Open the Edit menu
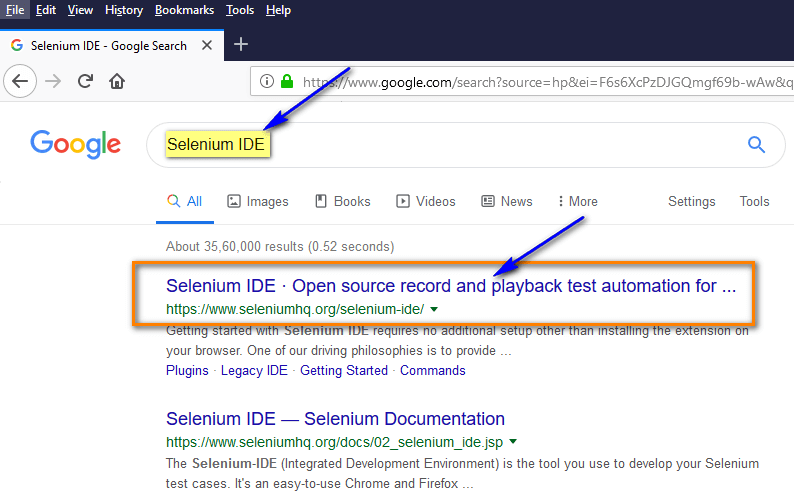 click(x=46, y=10)
